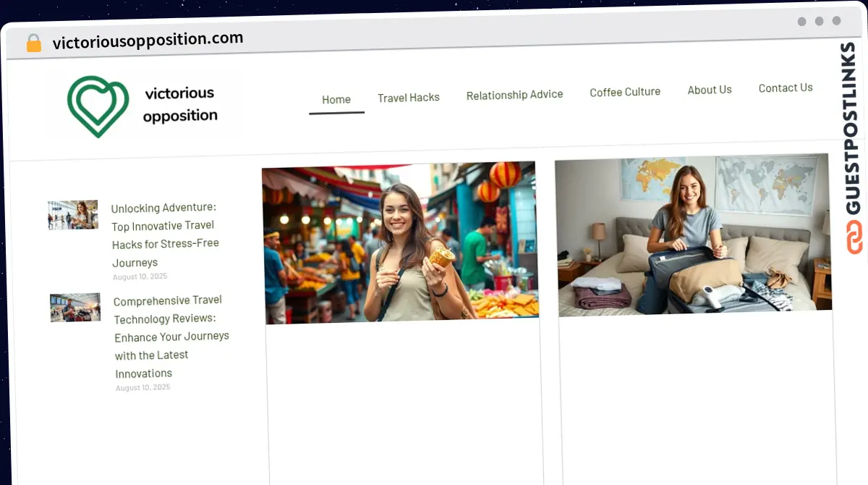Click the Travel Technology Reviews article thumbnail

(x=75, y=308)
